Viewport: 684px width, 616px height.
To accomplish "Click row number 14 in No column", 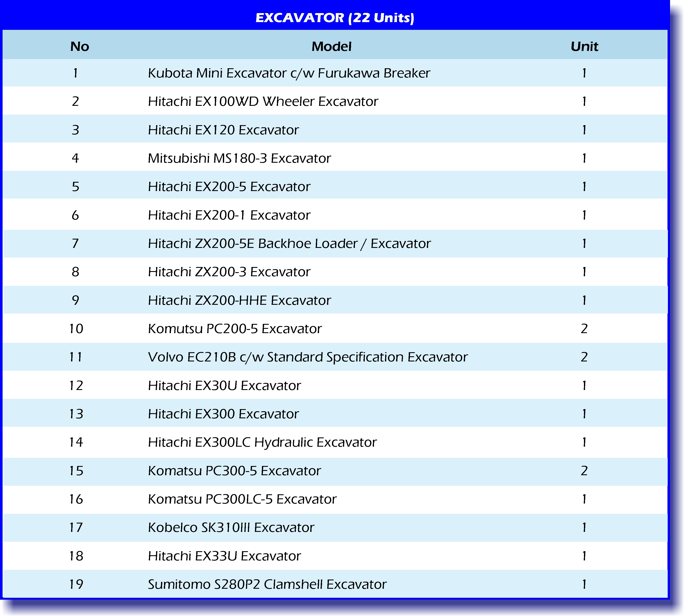I will pos(76,442).
